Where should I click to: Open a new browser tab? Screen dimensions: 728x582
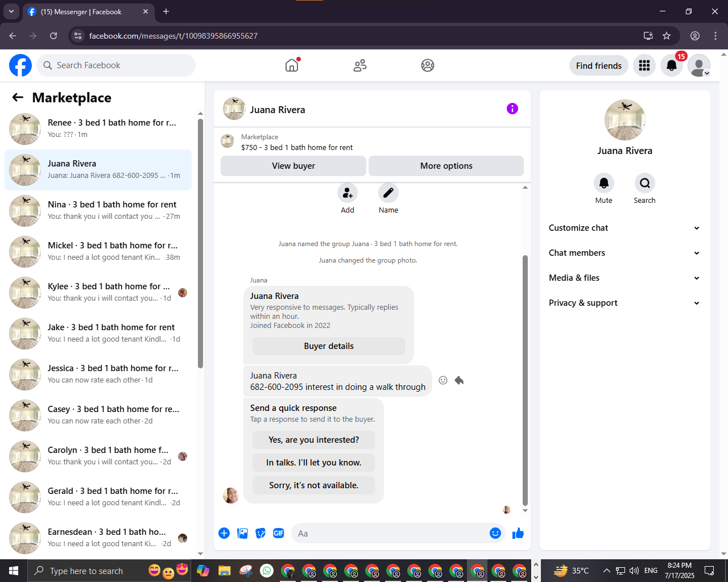pos(166,11)
